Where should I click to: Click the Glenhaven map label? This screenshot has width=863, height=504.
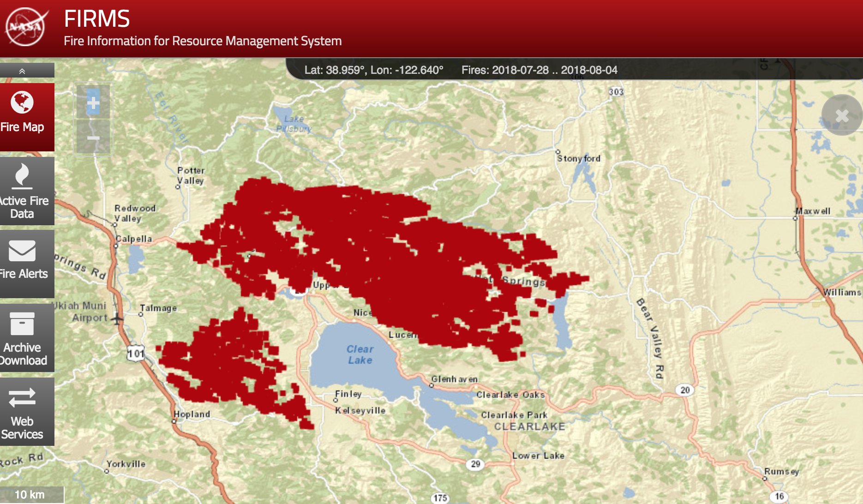tap(455, 379)
